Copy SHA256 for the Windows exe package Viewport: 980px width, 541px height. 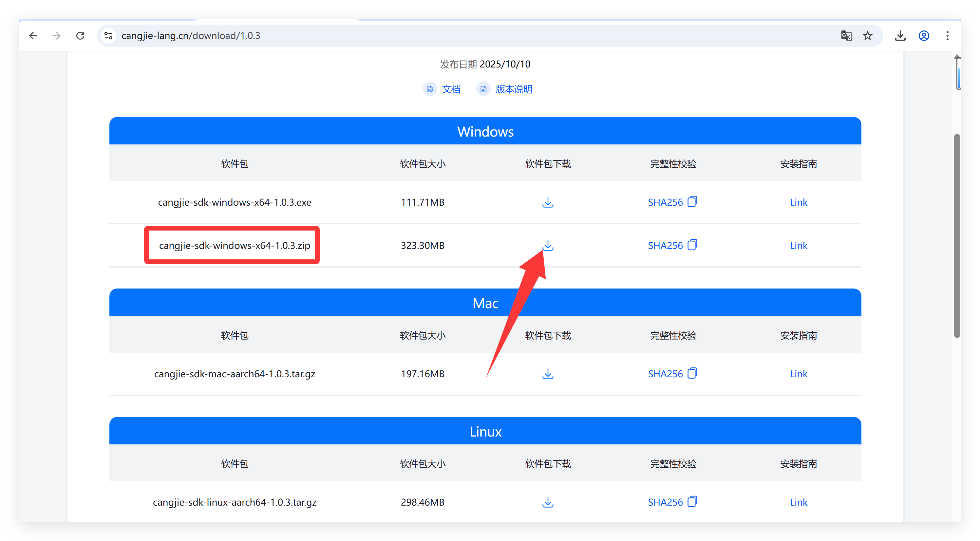[692, 201]
